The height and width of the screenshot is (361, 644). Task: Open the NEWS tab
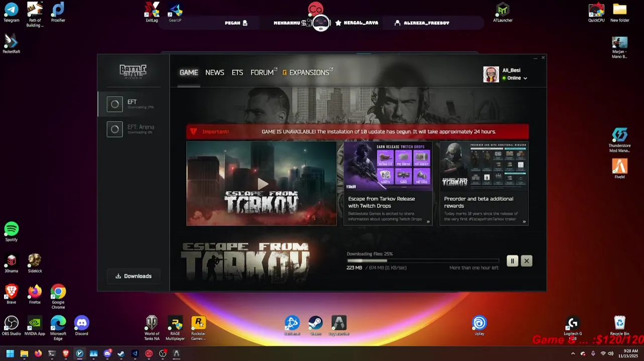215,73
